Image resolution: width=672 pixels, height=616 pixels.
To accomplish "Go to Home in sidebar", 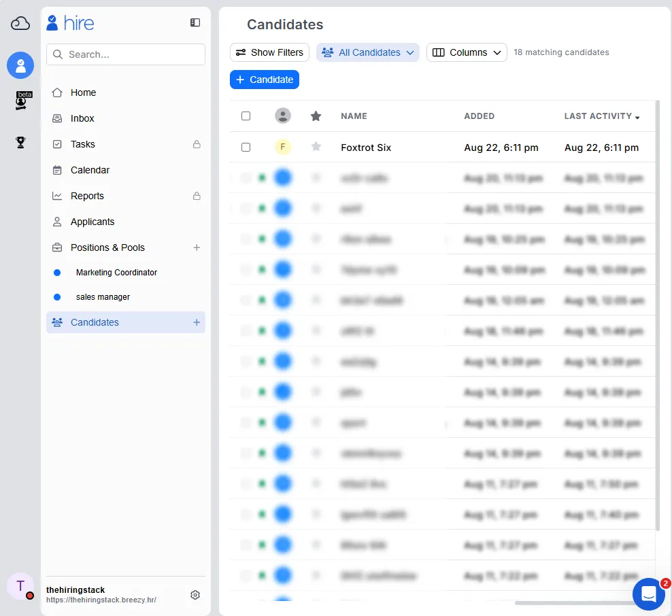I will tap(83, 92).
